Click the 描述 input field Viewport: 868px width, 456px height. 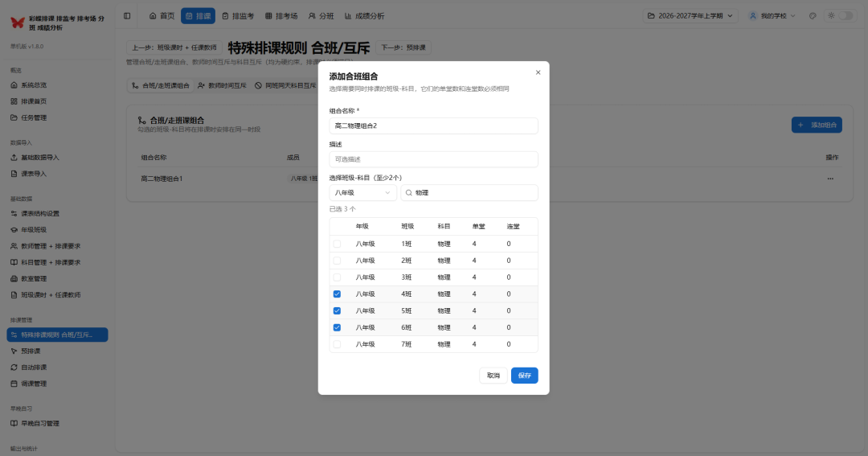click(433, 159)
